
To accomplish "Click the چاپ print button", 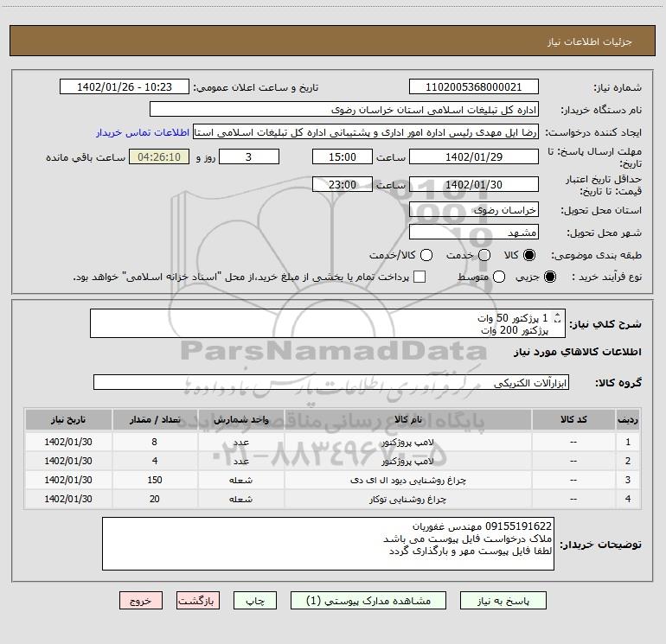I will [255, 601].
